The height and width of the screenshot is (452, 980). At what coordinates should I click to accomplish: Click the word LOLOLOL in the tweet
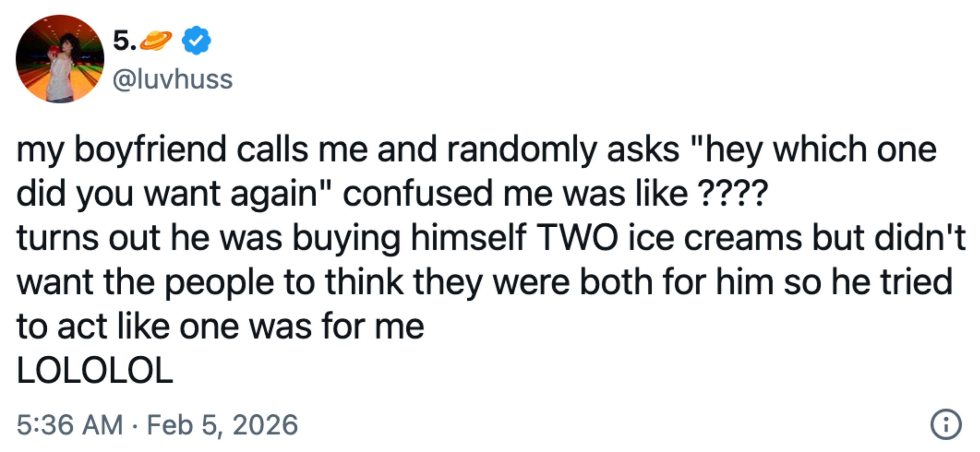(x=95, y=370)
